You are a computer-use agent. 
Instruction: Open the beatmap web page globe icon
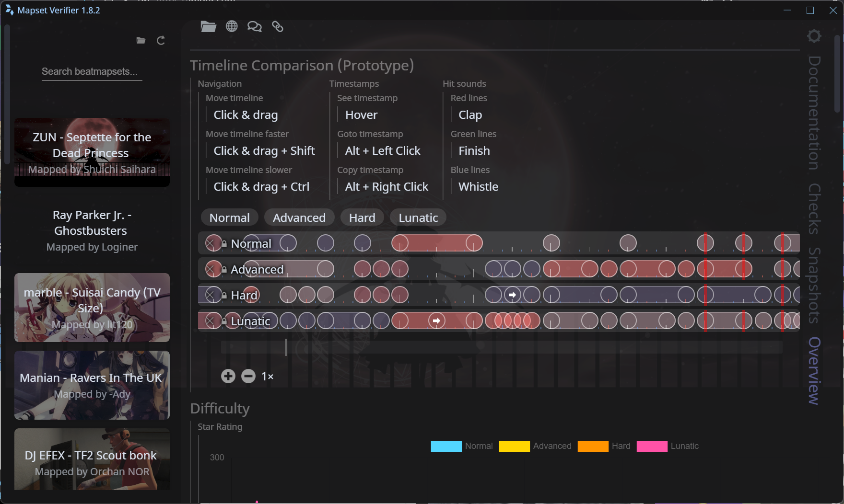(232, 27)
